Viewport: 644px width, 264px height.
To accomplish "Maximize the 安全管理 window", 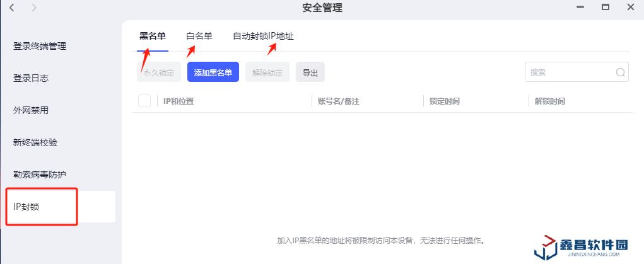I will point(605,8).
